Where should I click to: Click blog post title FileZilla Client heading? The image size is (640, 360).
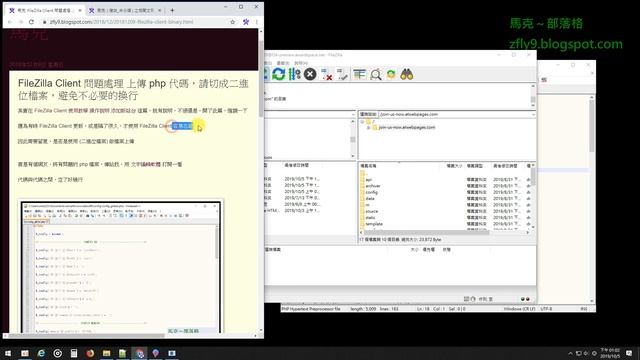pyautogui.click(x=133, y=89)
